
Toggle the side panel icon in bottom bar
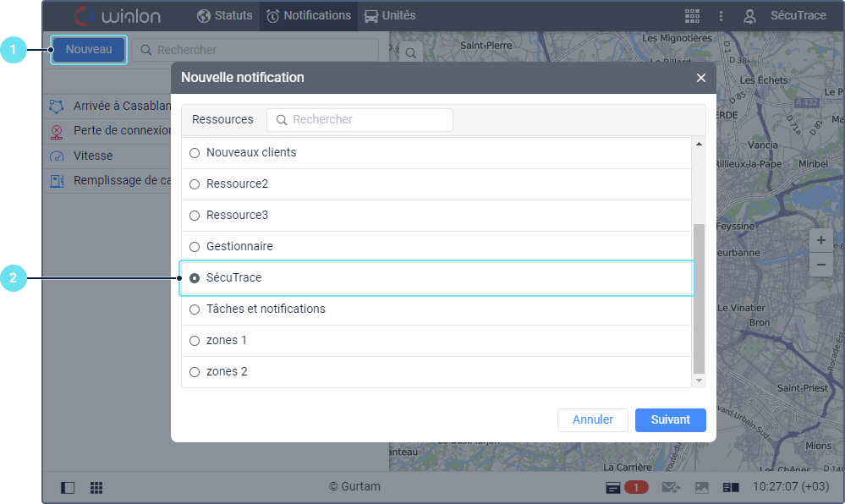pyautogui.click(x=68, y=488)
